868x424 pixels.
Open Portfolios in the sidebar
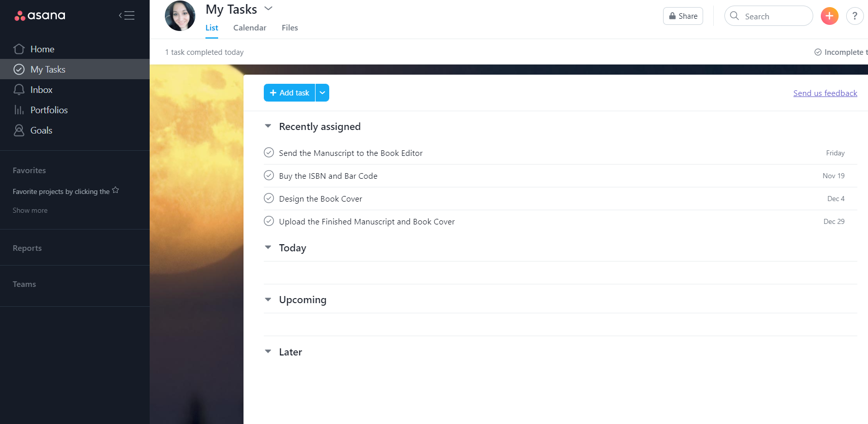[75, 110]
